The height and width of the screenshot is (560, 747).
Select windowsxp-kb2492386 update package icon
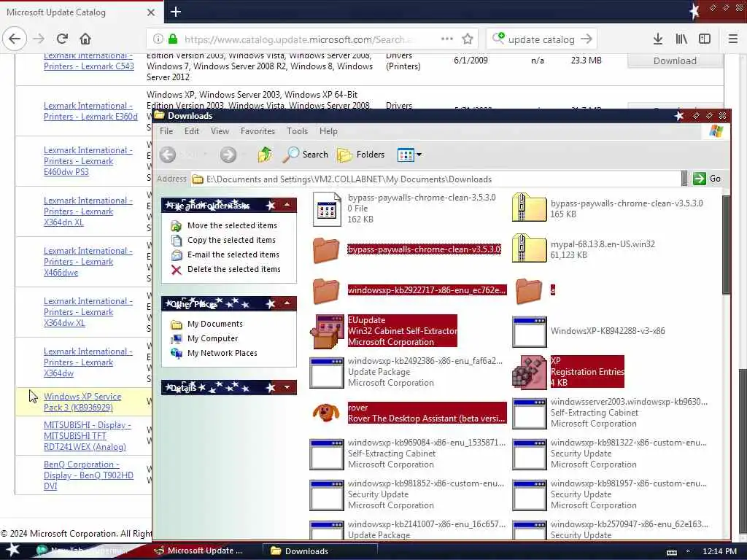(x=326, y=373)
